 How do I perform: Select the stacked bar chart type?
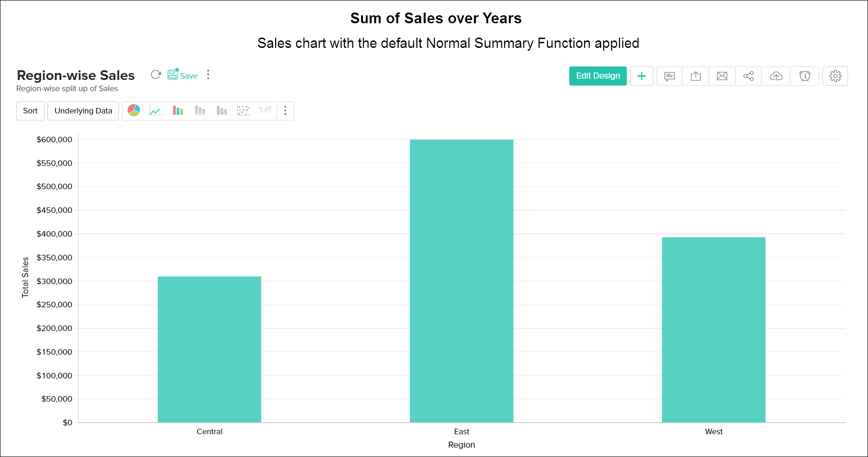click(x=200, y=111)
